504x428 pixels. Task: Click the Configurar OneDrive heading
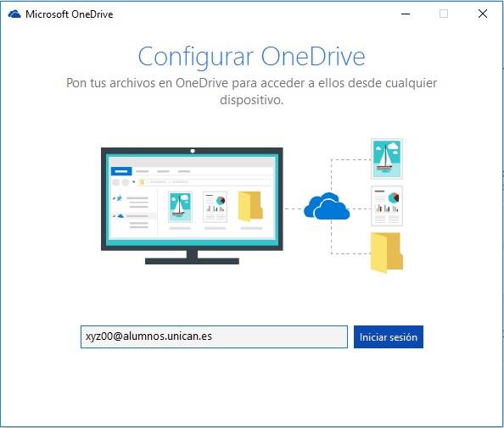(x=252, y=57)
